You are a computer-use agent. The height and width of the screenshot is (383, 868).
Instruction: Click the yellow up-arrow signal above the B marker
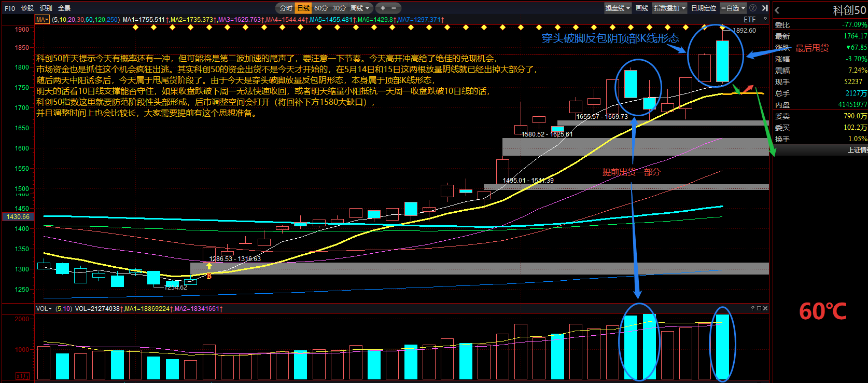click(209, 266)
